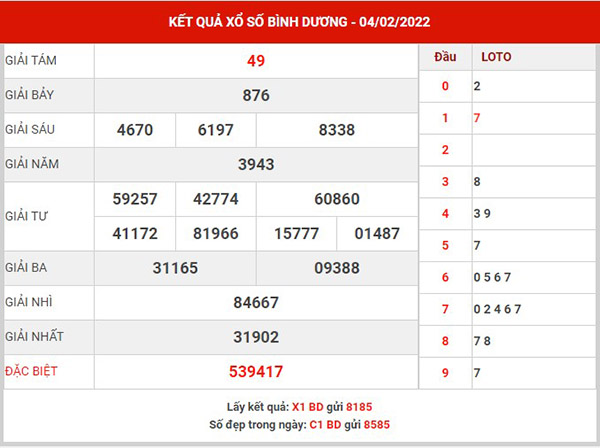Click Giải Tư number 60860
The height and width of the screenshot is (448, 600).
coord(337,199)
